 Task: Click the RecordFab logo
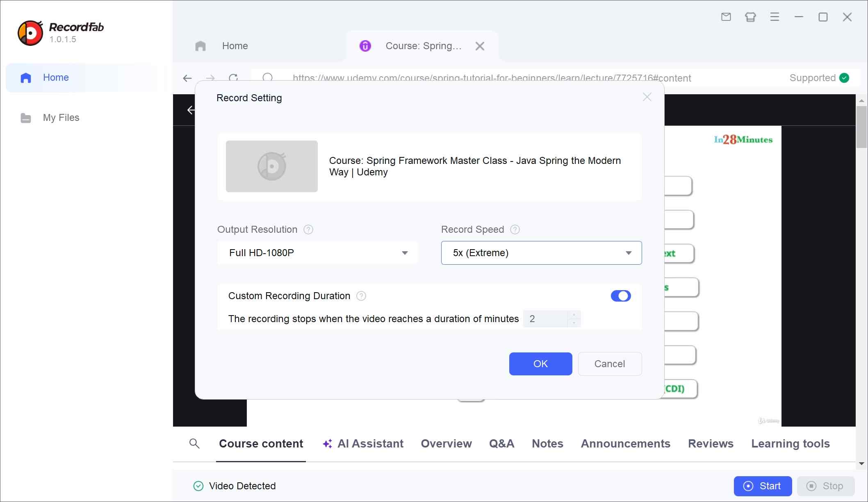[31, 32]
